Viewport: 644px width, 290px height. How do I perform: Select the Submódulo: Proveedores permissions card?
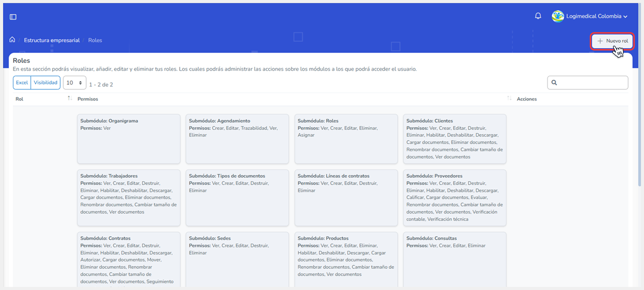tap(454, 197)
